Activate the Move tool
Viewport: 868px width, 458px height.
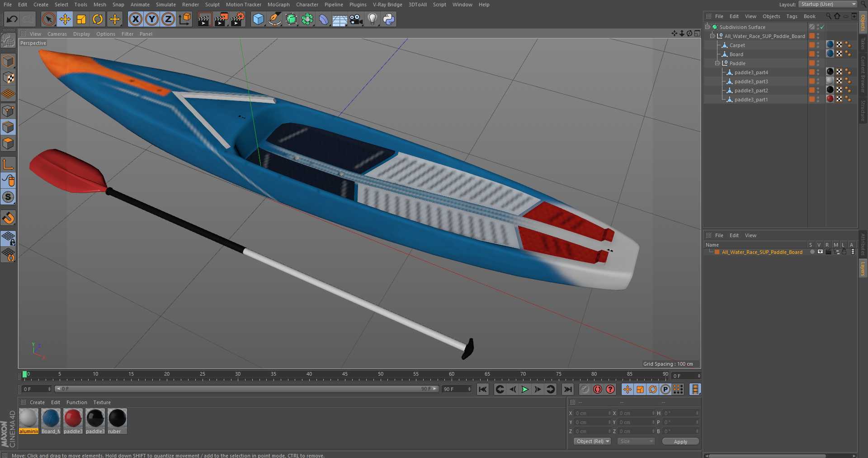coord(65,19)
